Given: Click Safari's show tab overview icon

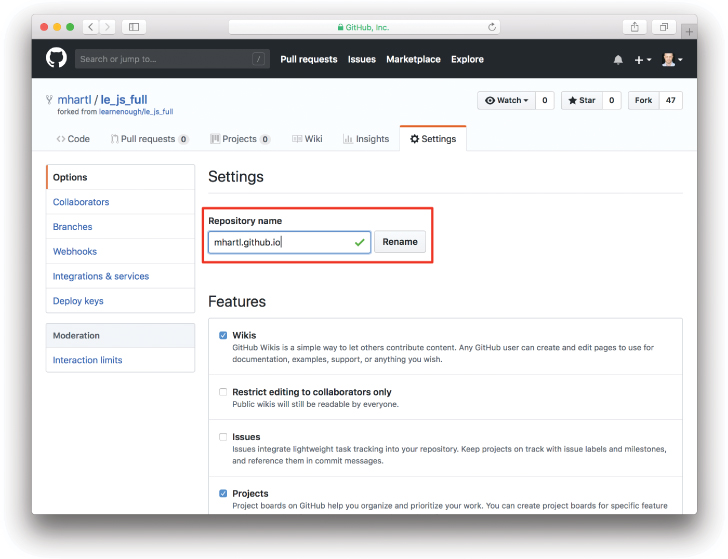Looking at the screenshot, I should (x=663, y=27).
